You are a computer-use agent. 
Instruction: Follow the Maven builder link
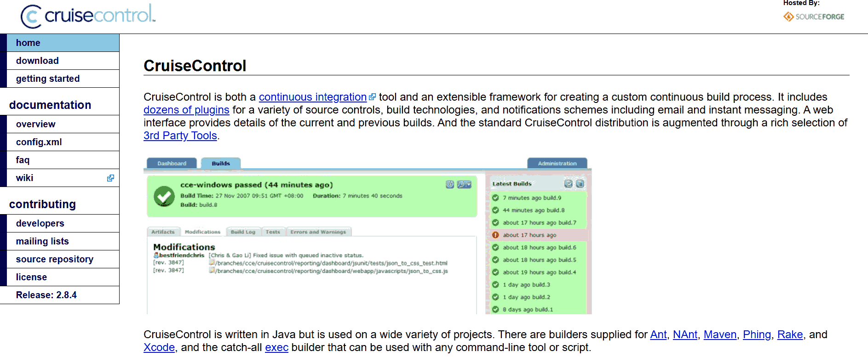tap(720, 335)
